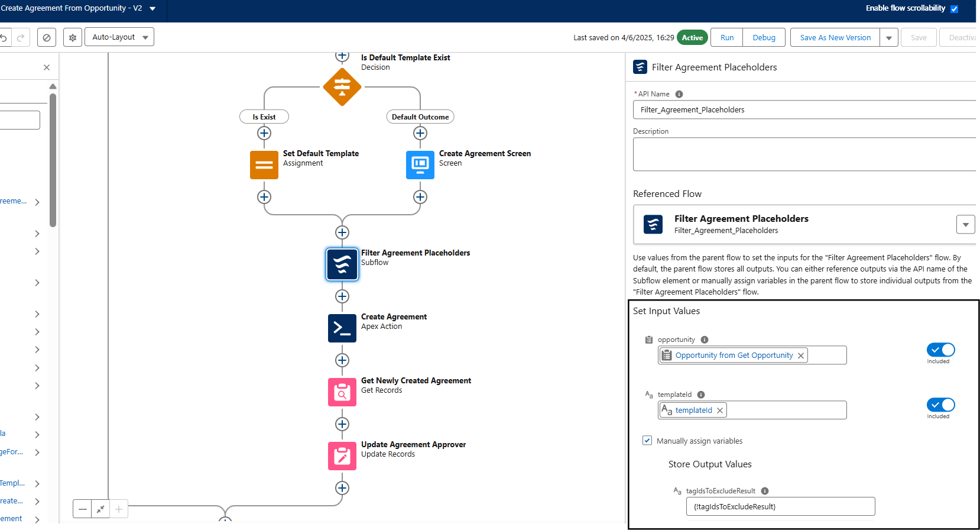Click the Default Outcome label
The width and height of the screenshot is (980, 530).
(x=420, y=117)
